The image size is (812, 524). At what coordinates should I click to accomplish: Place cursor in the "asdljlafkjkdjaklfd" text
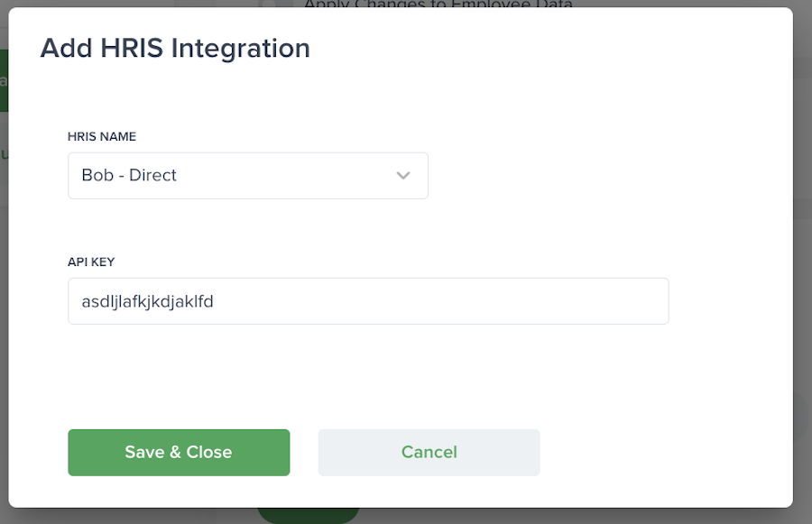[147, 301]
